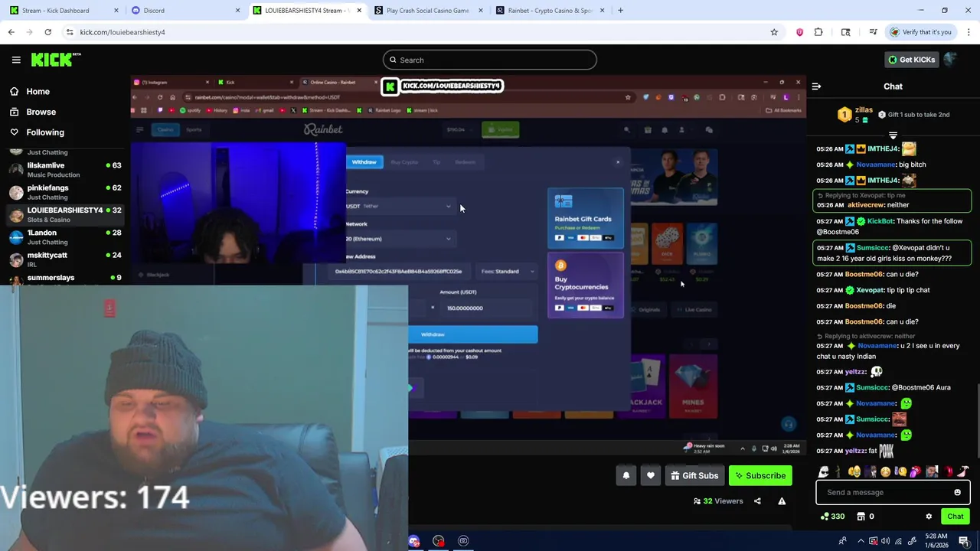
Task: Show hidden system tray icons chevron
Action: [x=861, y=541]
